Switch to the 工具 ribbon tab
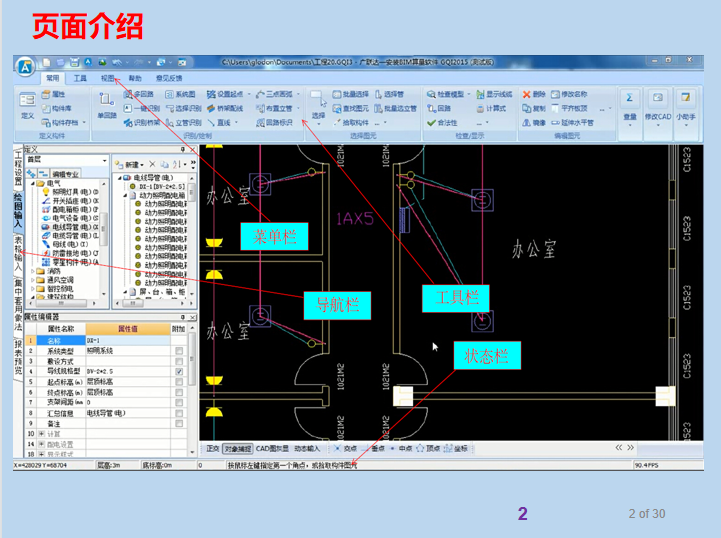The image size is (721, 538). (80, 78)
